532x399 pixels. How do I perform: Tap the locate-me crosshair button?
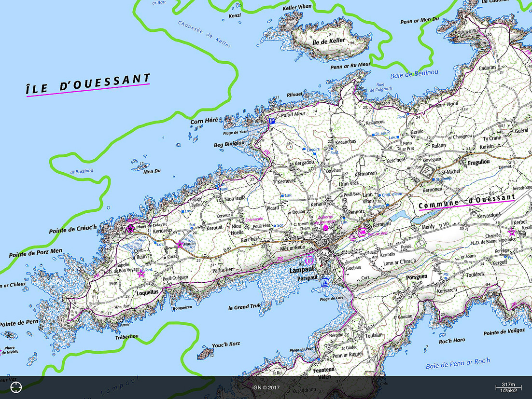click(16, 387)
